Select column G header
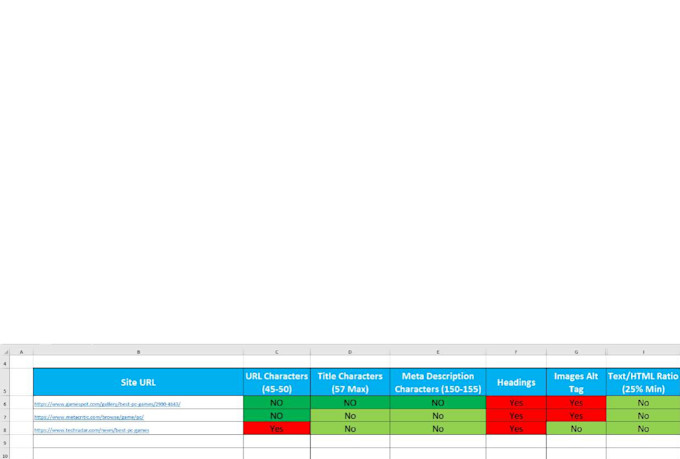The image size is (680, 459). (576, 352)
